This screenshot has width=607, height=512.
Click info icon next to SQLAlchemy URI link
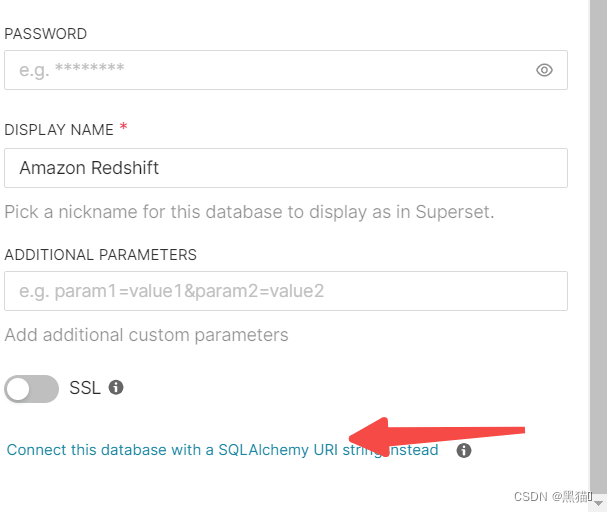[x=464, y=450]
